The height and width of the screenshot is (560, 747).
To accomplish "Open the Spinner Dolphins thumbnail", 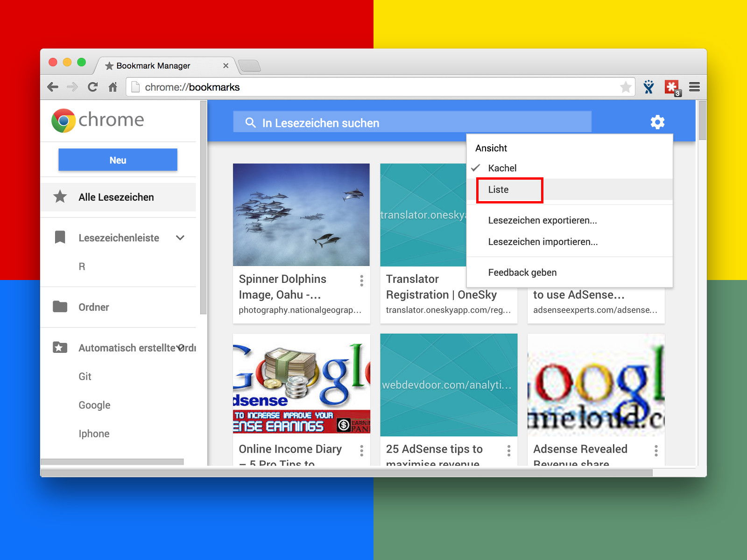I will click(301, 215).
